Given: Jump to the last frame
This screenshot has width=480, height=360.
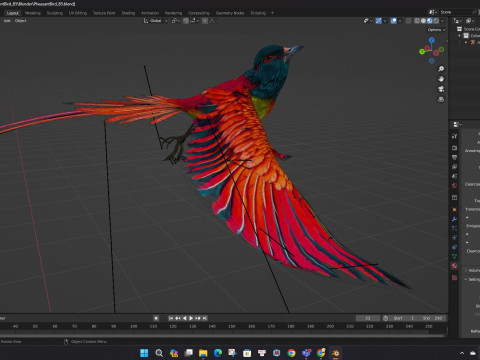Looking at the screenshot, I should 205,318.
